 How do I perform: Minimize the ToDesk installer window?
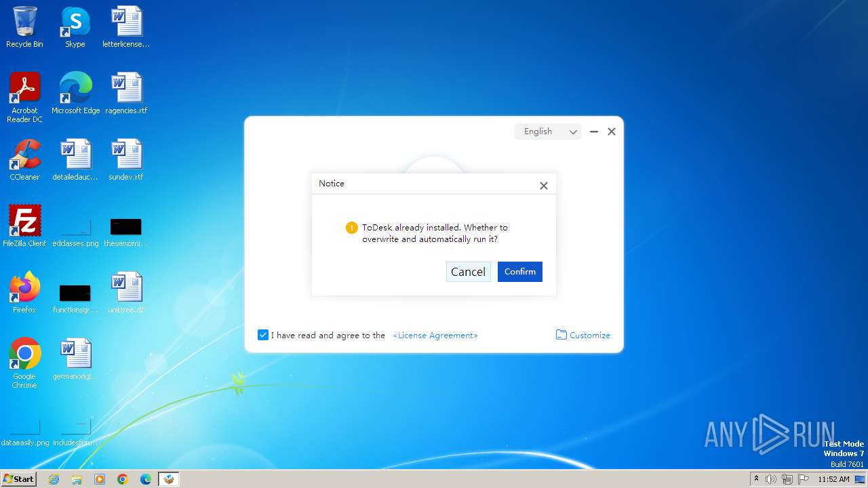pyautogui.click(x=594, y=131)
